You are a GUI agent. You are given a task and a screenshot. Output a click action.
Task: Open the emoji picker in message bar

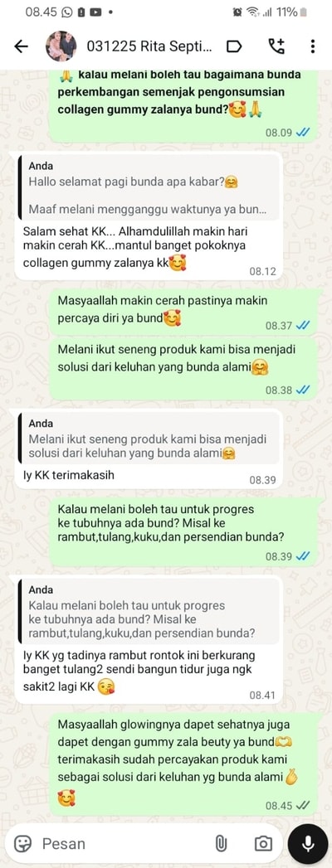tap(23, 843)
